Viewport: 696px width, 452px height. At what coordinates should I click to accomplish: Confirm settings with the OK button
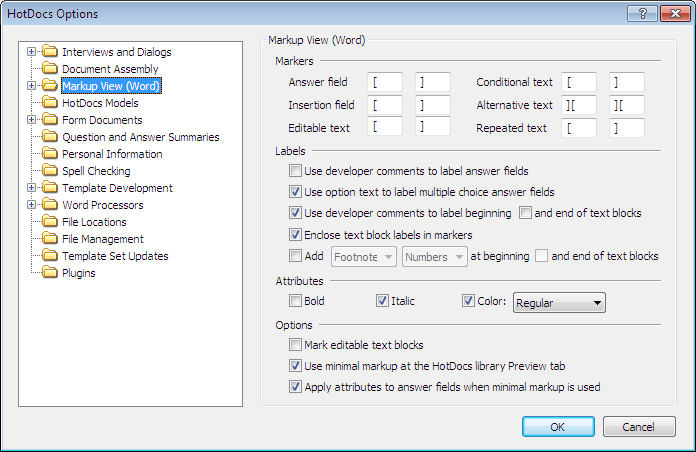[x=558, y=427]
